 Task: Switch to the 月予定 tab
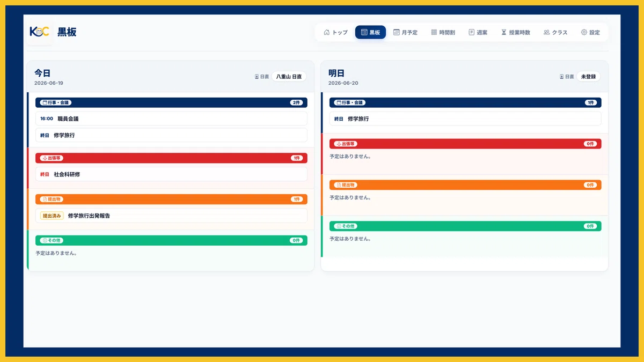(x=405, y=32)
